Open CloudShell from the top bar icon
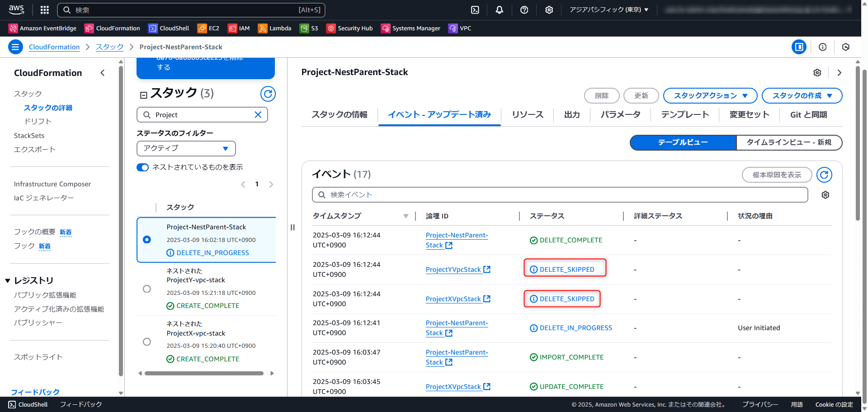Screen dimensions: 868x412 (475, 9)
